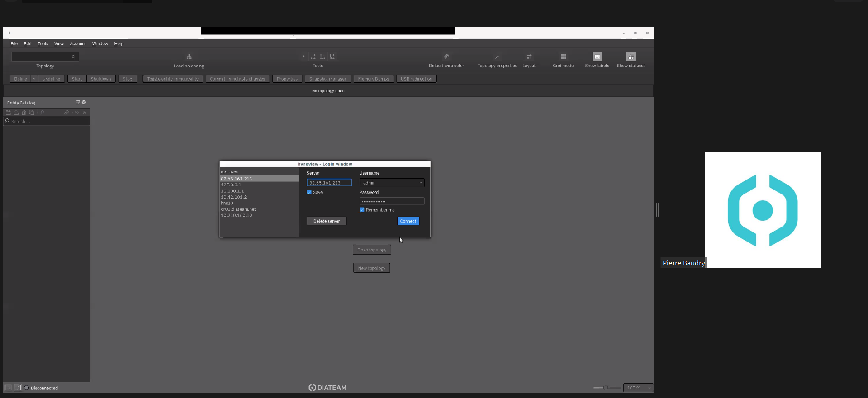Image resolution: width=868 pixels, height=398 pixels.
Task: Open the Account menu
Action: 78,44
